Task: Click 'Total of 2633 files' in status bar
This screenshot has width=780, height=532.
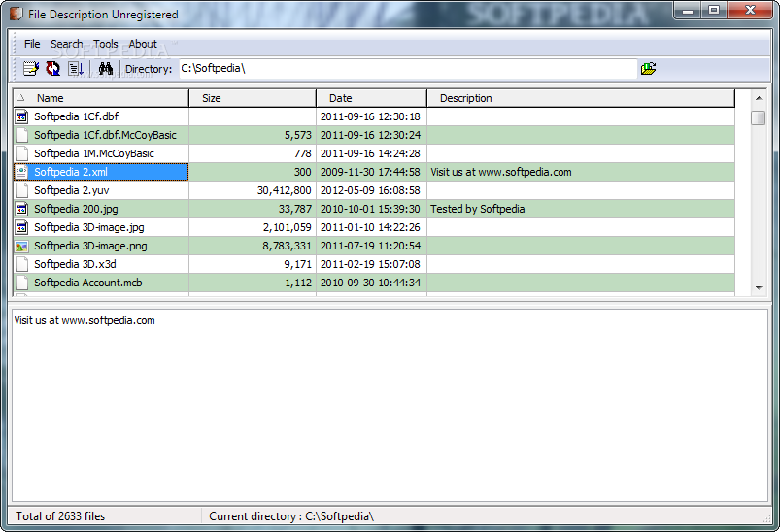Action: pyautogui.click(x=60, y=516)
